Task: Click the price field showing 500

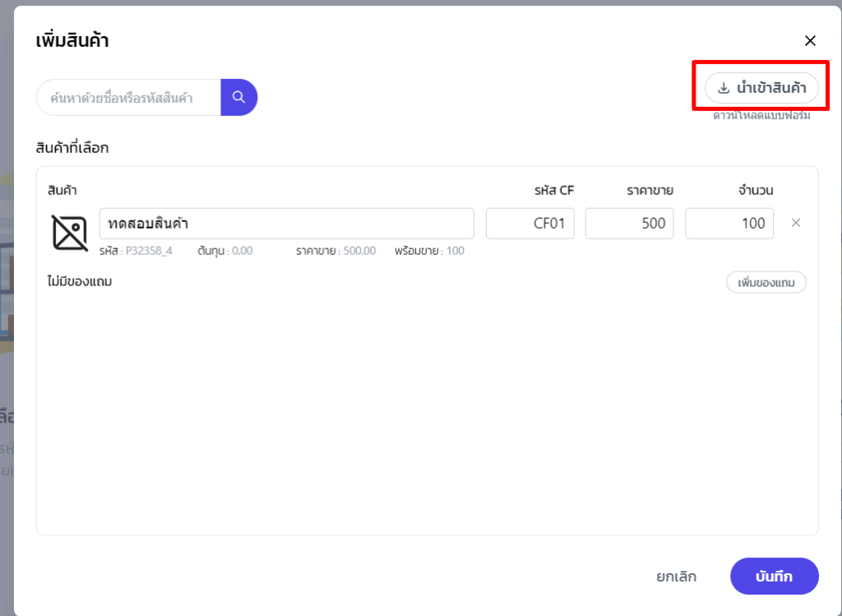Action: pos(629,224)
